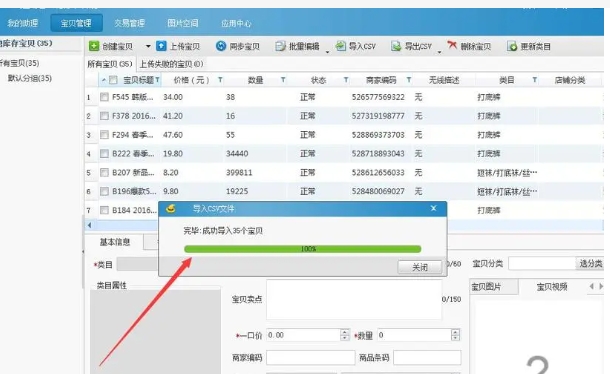Toggle the select-all checkbox in the header

pos(113,80)
